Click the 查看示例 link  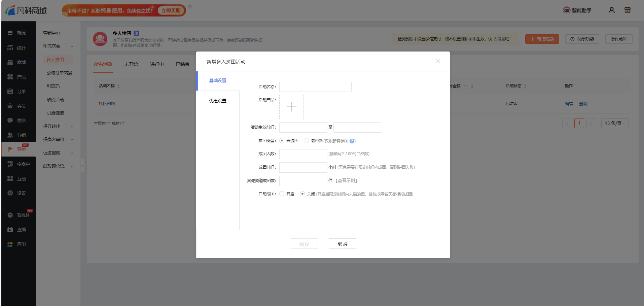[347, 181]
